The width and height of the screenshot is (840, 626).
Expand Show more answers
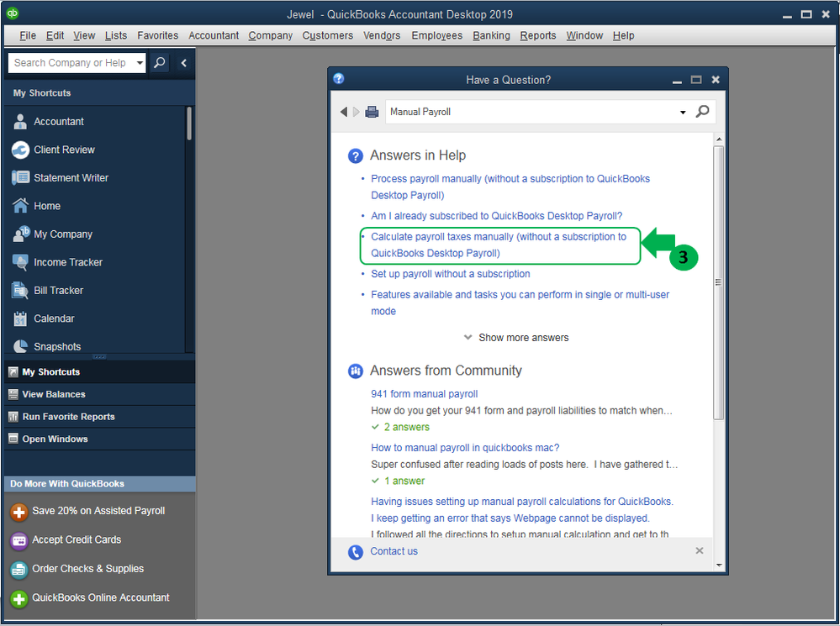tap(516, 337)
